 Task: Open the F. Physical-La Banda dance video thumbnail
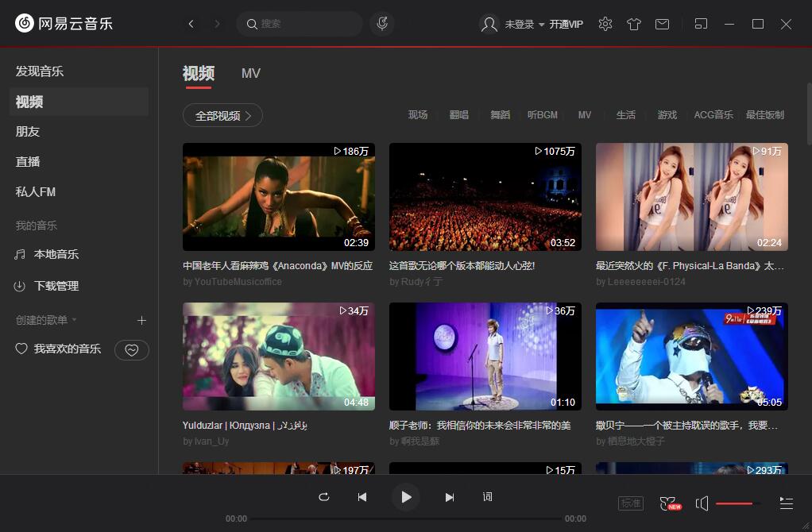point(692,197)
